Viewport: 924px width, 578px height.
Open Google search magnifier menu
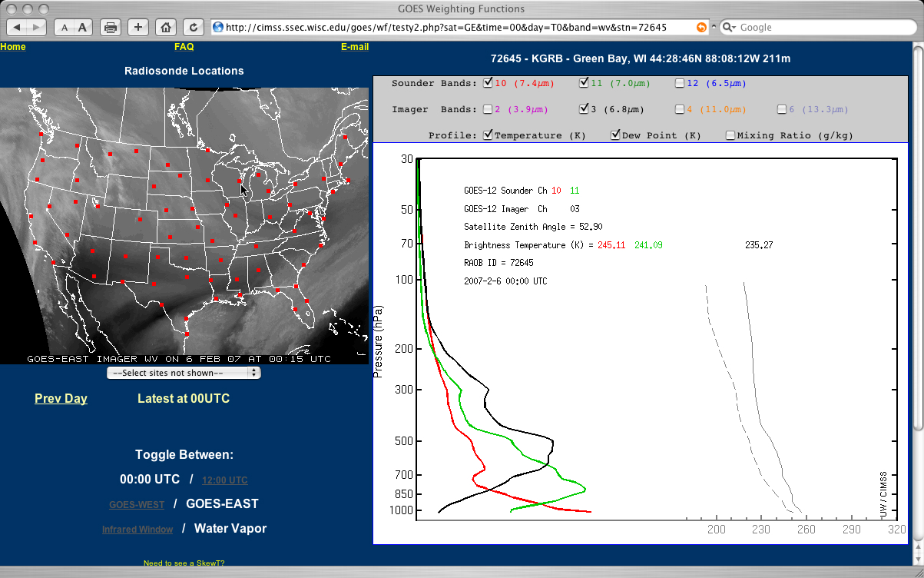pyautogui.click(x=729, y=27)
